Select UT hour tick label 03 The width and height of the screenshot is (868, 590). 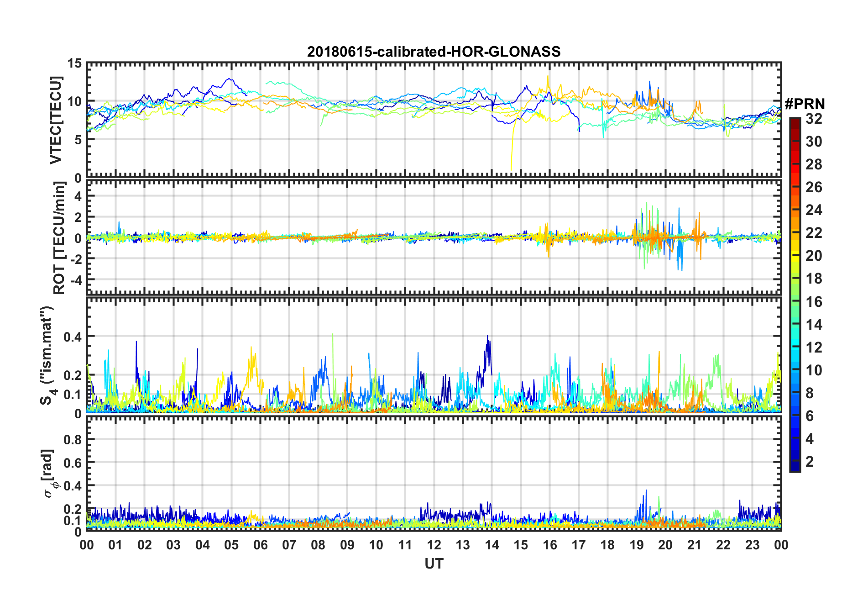(x=173, y=545)
